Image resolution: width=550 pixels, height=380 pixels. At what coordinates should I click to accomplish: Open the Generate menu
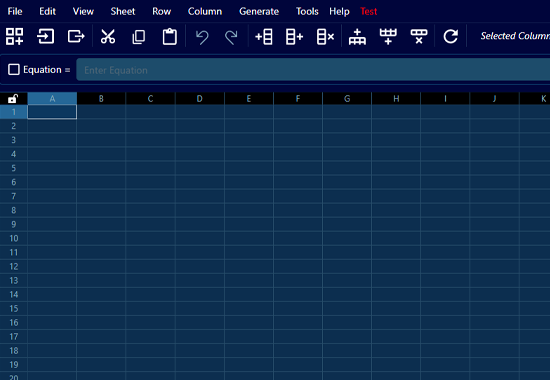click(259, 11)
